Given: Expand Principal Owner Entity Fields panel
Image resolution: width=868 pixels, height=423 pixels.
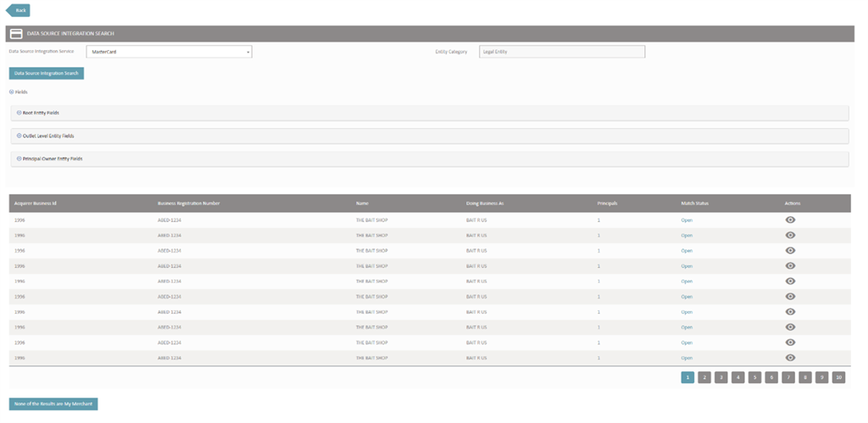Looking at the screenshot, I should pyautogui.click(x=19, y=159).
